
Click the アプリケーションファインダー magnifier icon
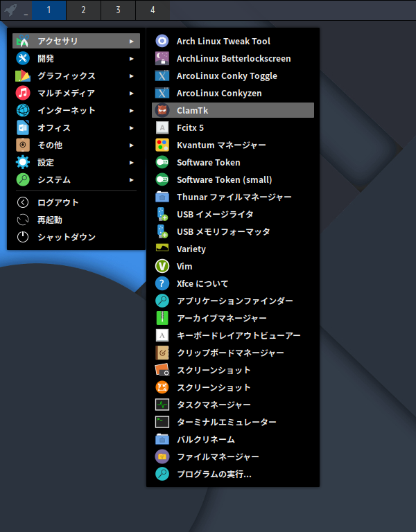(x=162, y=301)
